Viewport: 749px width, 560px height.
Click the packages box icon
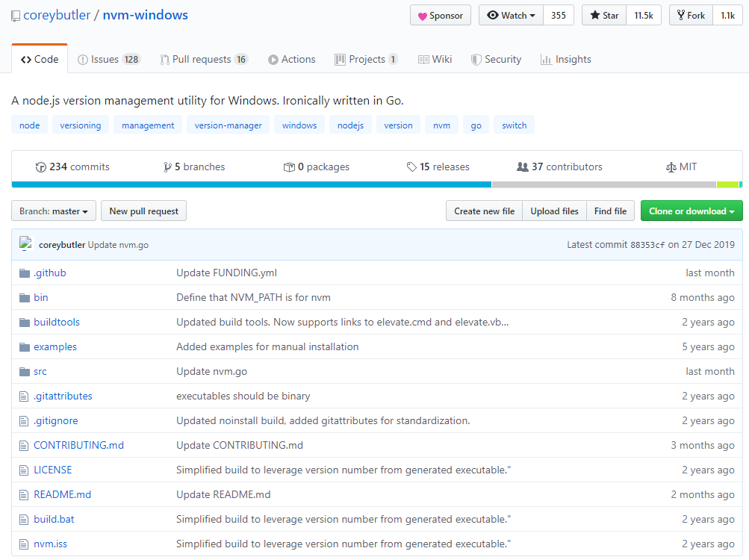(x=289, y=167)
